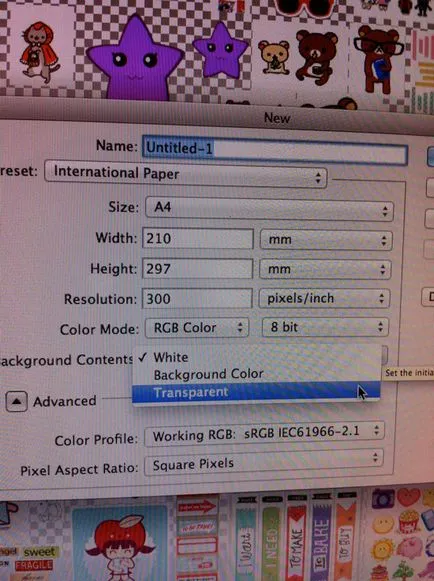Click the small purple star sticker image
This screenshot has width=434, height=581.
tap(220, 51)
